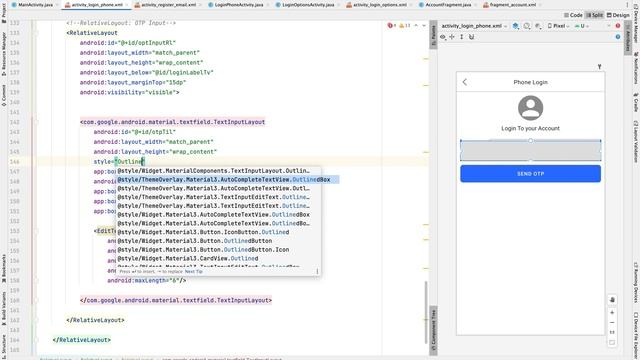
Task: Switch editor to Code view
Action: click(573, 15)
